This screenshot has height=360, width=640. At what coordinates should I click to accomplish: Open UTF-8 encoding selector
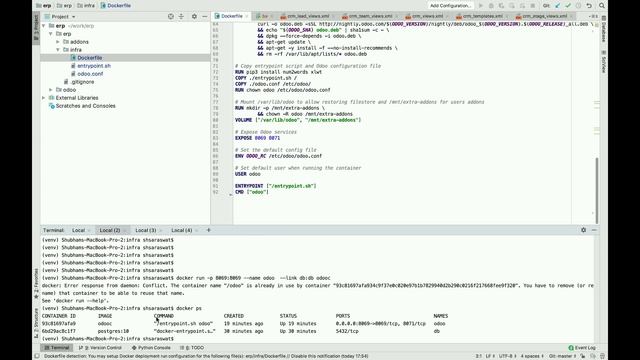[506, 356]
